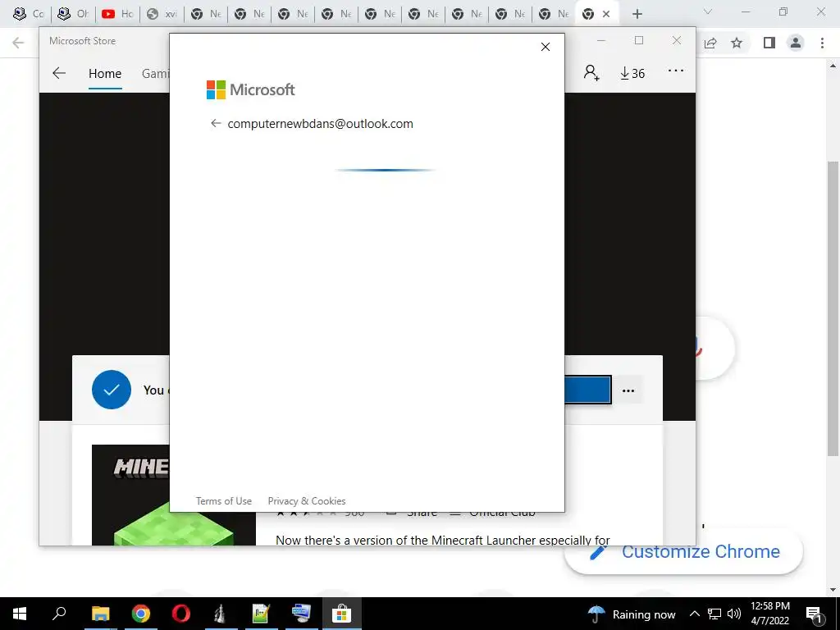Image resolution: width=840 pixels, height=630 pixels.
Task: Click Chrome scrollbar down arrow
Action: click(x=833, y=590)
